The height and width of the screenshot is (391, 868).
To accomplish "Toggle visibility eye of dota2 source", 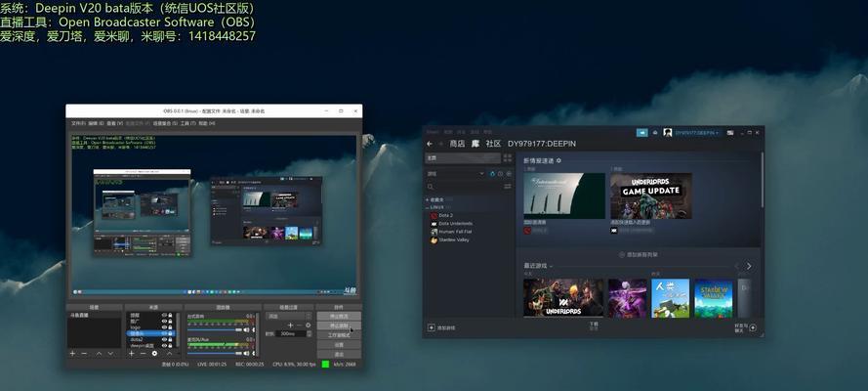I will coord(164,339).
